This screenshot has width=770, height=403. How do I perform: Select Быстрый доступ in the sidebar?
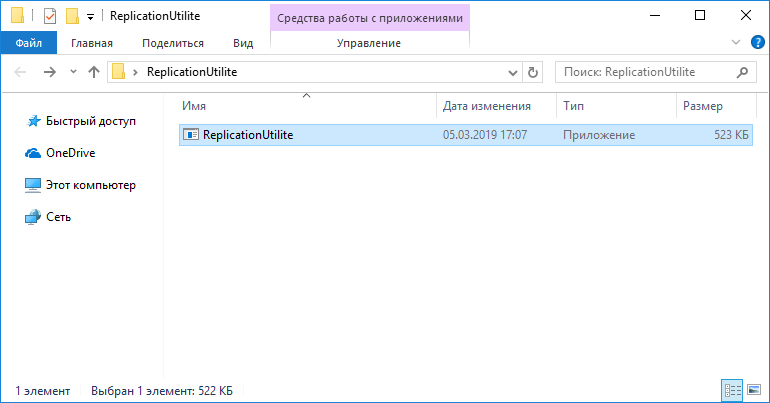coord(83,121)
